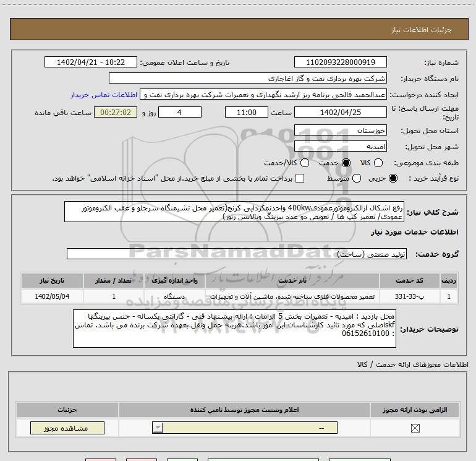Click the اطلاعات مجوزهای ارائه خدمت / کالا heading
This screenshot has width=476, height=461.
point(413,364)
